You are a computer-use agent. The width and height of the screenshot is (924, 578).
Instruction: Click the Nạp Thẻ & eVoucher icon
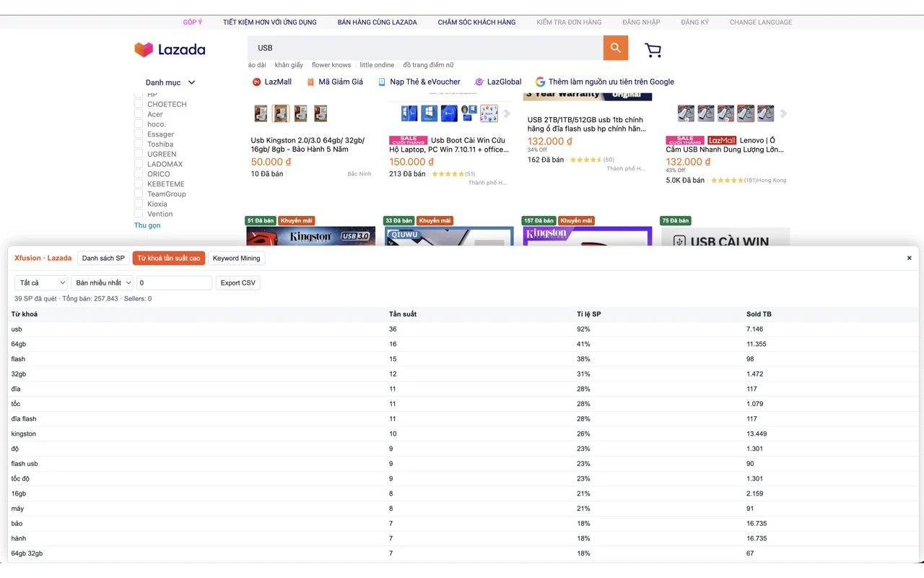click(x=382, y=82)
